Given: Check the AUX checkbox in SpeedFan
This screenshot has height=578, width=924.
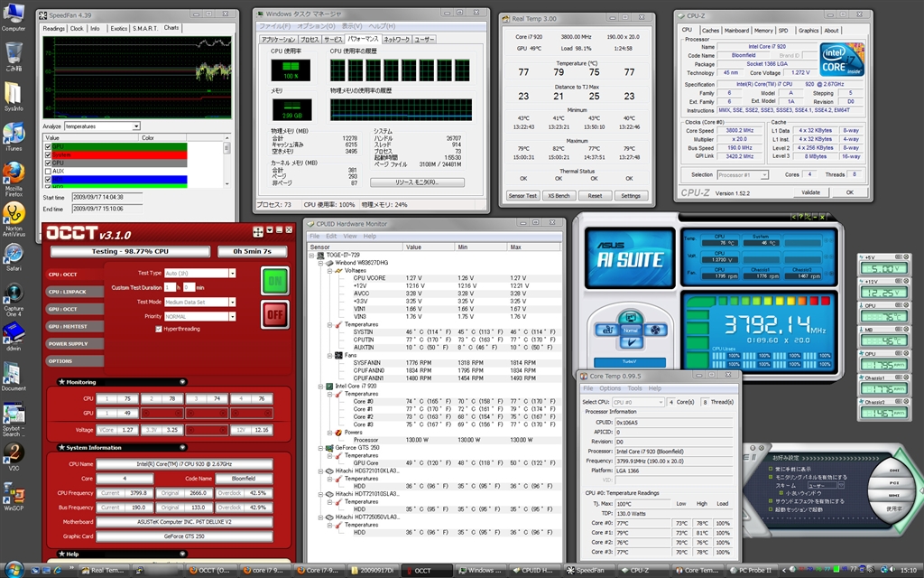Looking at the screenshot, I should (49, 171).
